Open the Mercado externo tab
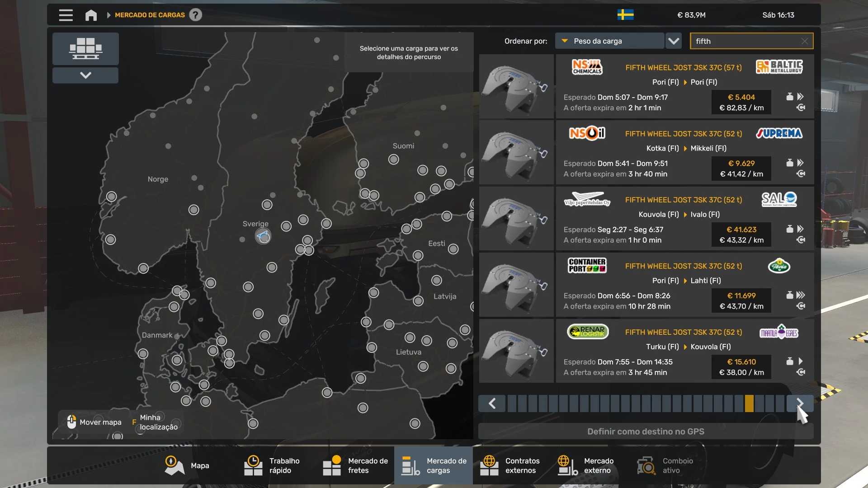 pos(587,466)
